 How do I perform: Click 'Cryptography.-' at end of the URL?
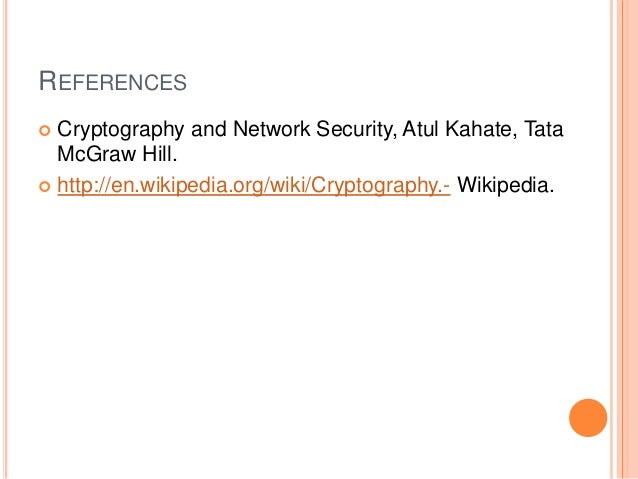point(381,186)
